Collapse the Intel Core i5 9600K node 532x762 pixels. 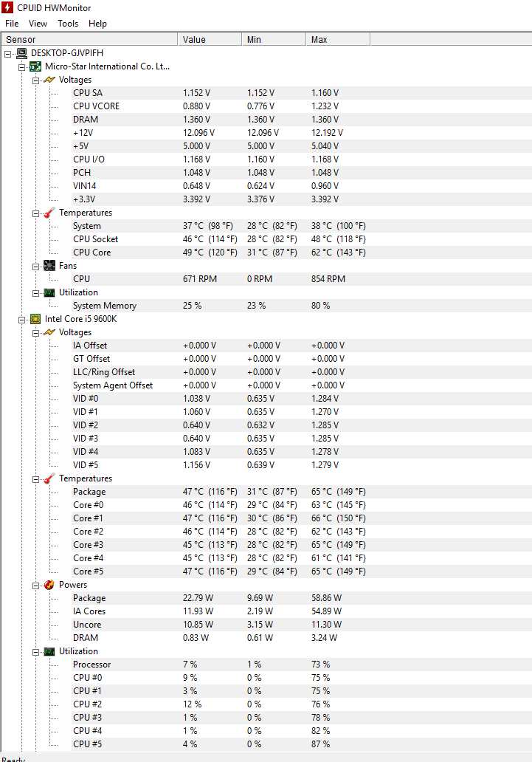pyautogui.click(x=22, y=320)
